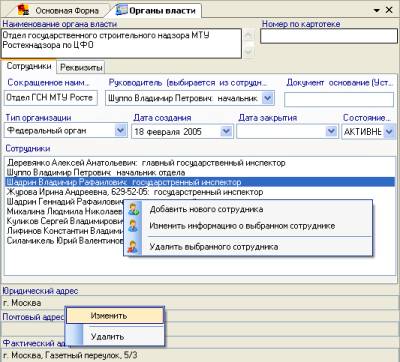Choose Добавить нового сотрудника menu item
Image resolution: width=400 pixels, height=362 pixels.
248,209
